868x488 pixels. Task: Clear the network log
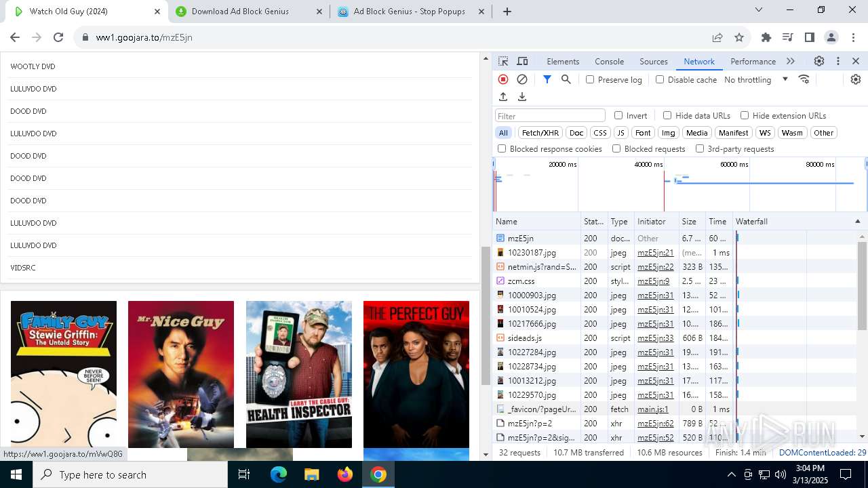coord(522,79)
